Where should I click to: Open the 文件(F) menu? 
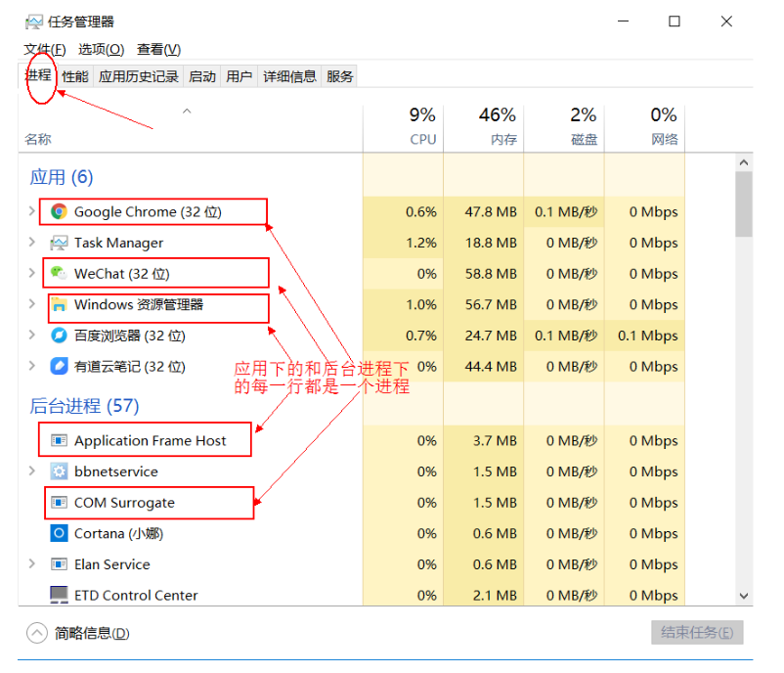coord(45,50)
